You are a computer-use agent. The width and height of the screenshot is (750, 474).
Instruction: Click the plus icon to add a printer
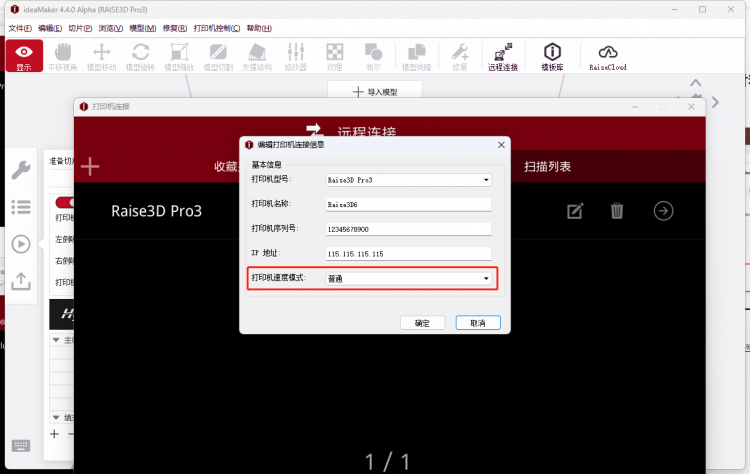(x=90, y=166)
